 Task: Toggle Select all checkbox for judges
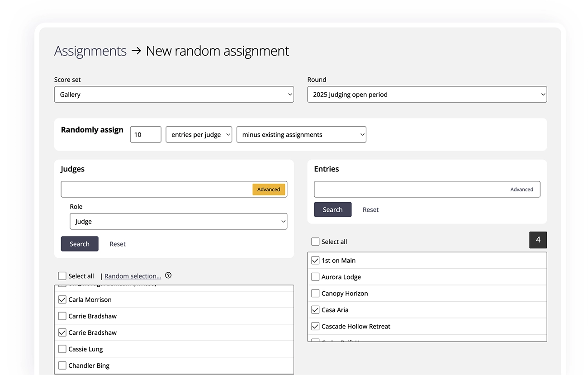(x=62, y=276)
